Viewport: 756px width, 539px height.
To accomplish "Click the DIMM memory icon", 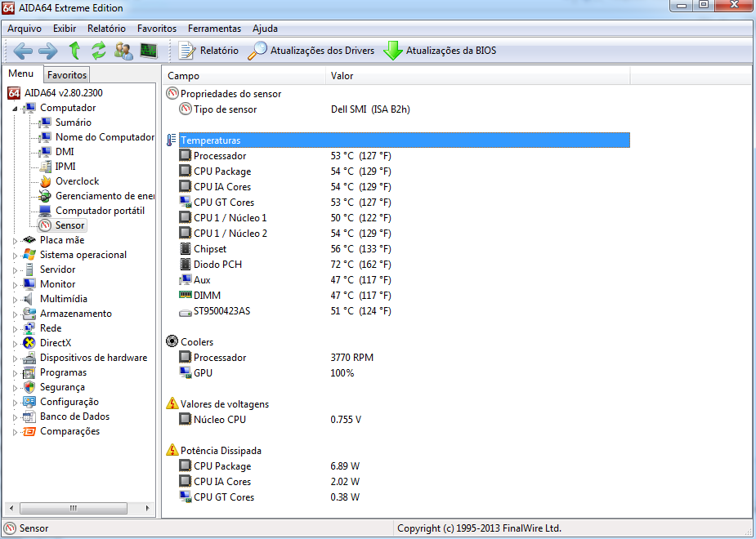I will tap(186, 295).
